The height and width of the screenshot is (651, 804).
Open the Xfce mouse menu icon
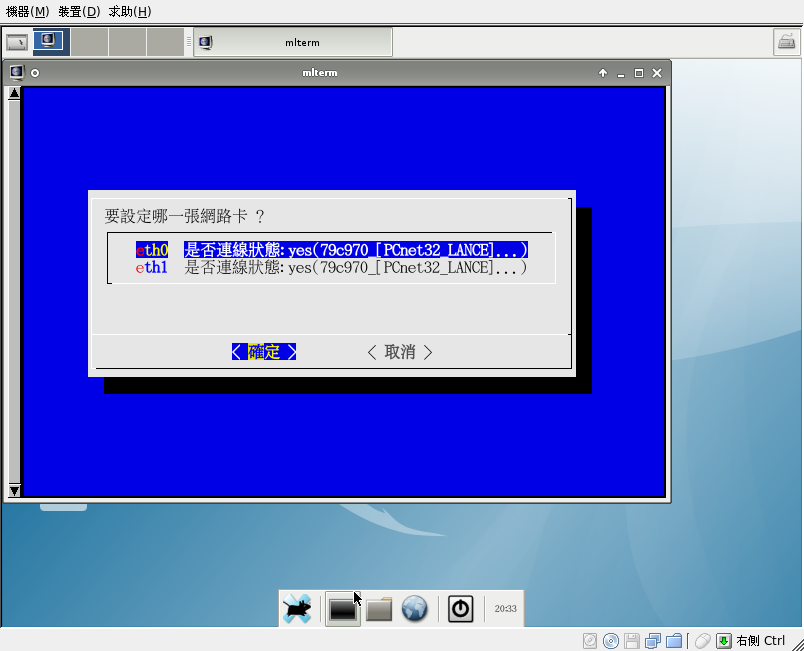[x=297, y=609]
